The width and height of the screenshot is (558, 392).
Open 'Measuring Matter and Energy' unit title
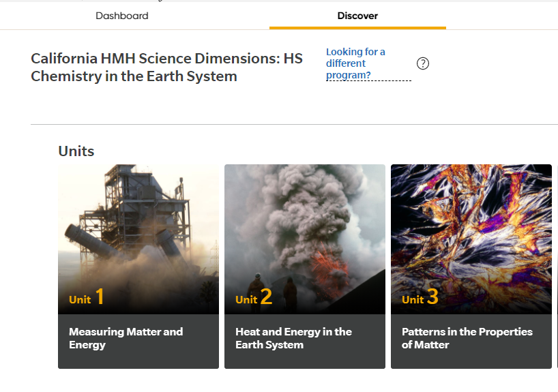coord(126,338)
